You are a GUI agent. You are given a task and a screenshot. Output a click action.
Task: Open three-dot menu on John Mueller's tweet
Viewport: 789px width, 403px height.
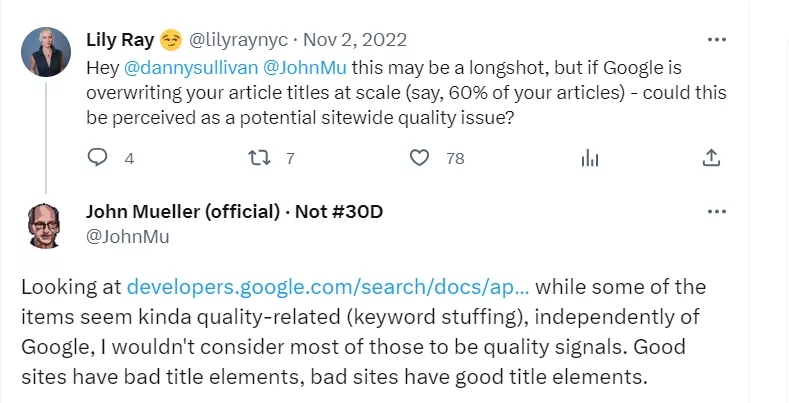[717, 212]
